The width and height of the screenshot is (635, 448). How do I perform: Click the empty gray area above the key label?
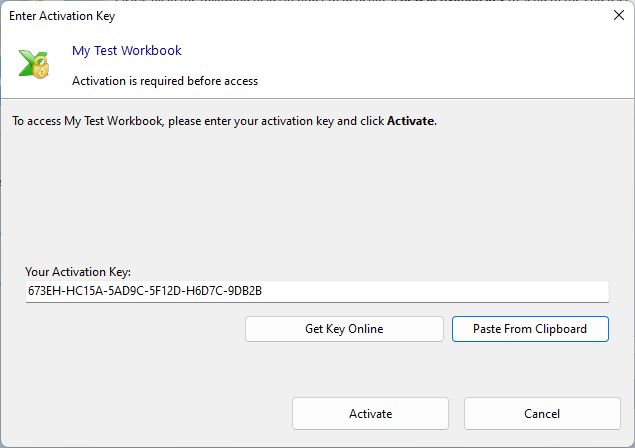click(317, 200)
